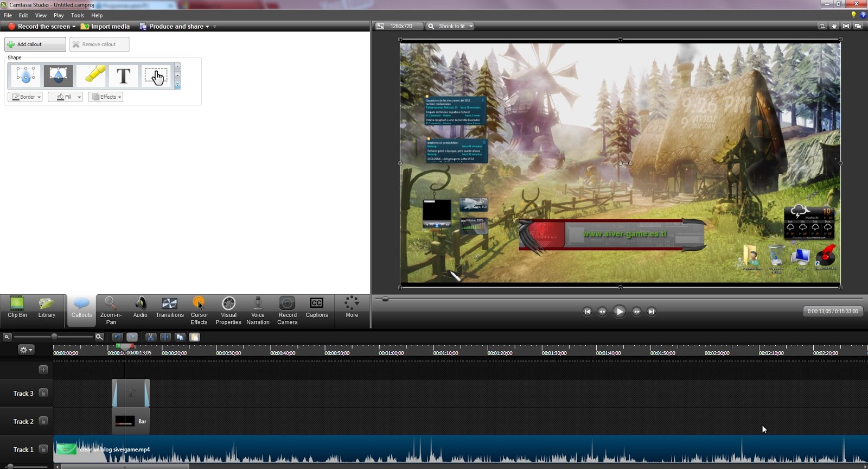Open Voice Narration tool

[258, 311]
